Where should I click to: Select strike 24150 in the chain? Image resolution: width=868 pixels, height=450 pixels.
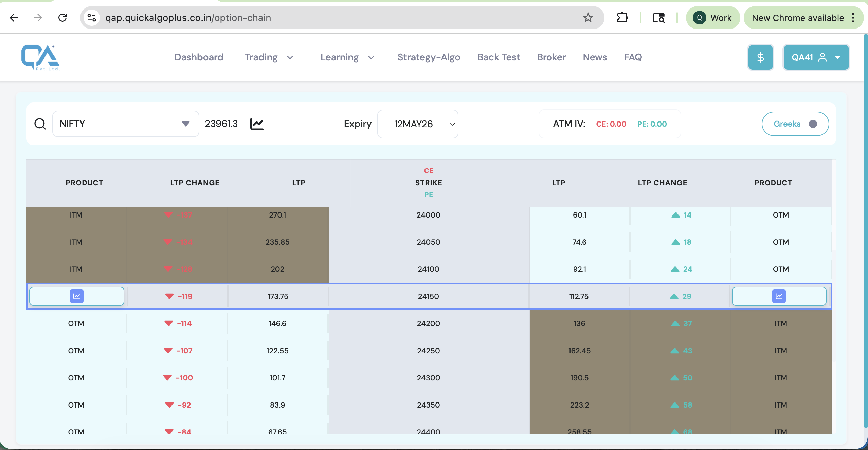click(x=428, y=296)
